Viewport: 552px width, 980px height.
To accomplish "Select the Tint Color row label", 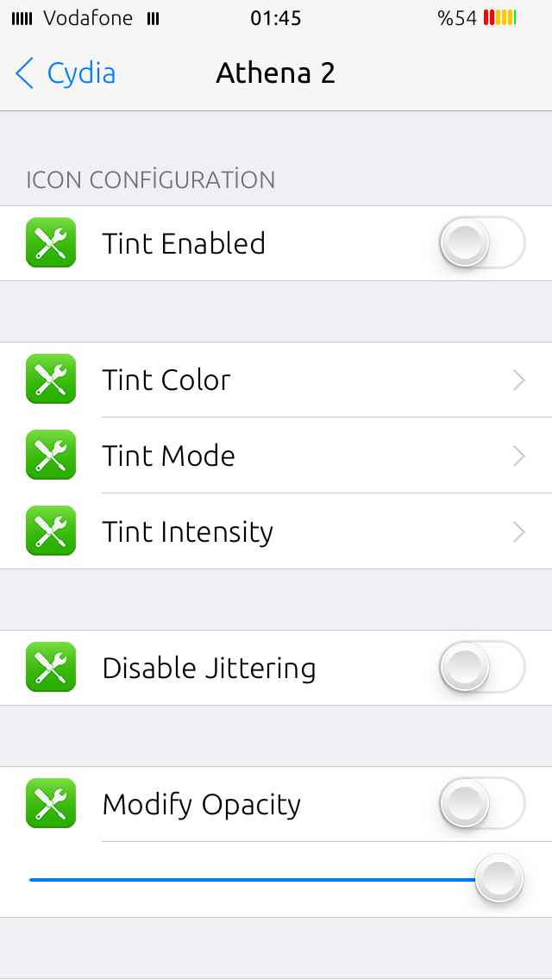I will 166,380.
